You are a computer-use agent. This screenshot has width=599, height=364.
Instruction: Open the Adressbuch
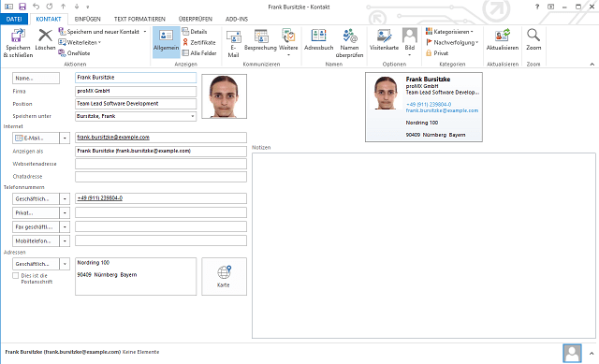(x=318, y=39)
